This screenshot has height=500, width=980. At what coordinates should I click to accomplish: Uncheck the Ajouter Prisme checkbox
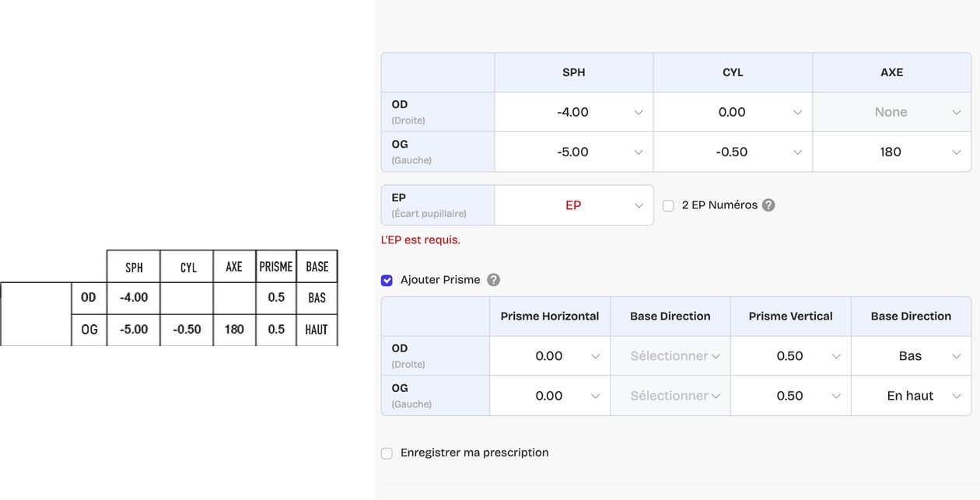(387, 281)
